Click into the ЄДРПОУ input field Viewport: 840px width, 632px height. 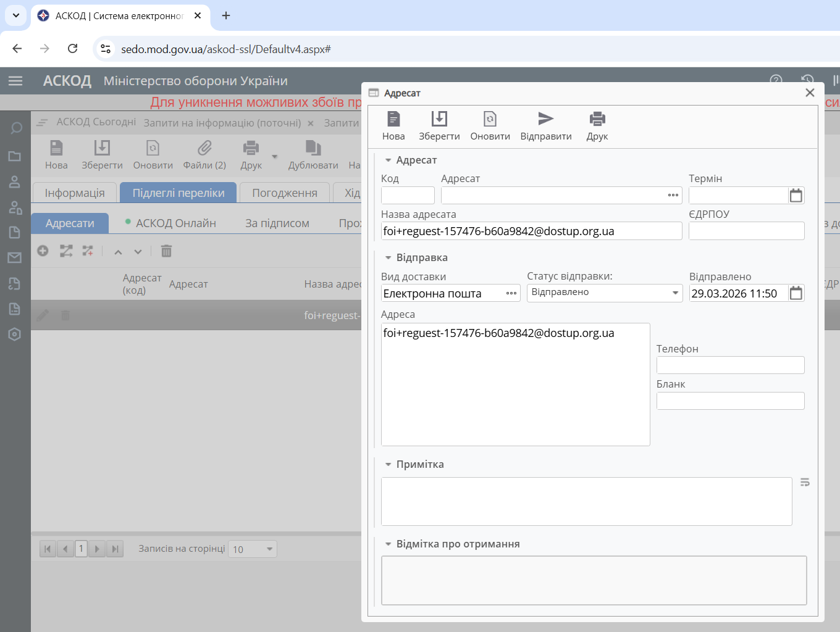746,231
